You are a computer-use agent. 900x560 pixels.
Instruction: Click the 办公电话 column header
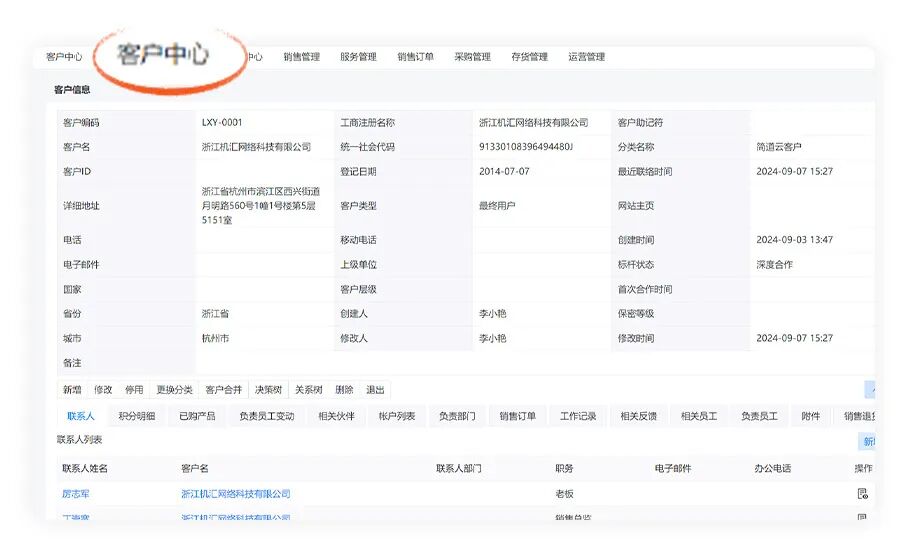tap(773, 468)
